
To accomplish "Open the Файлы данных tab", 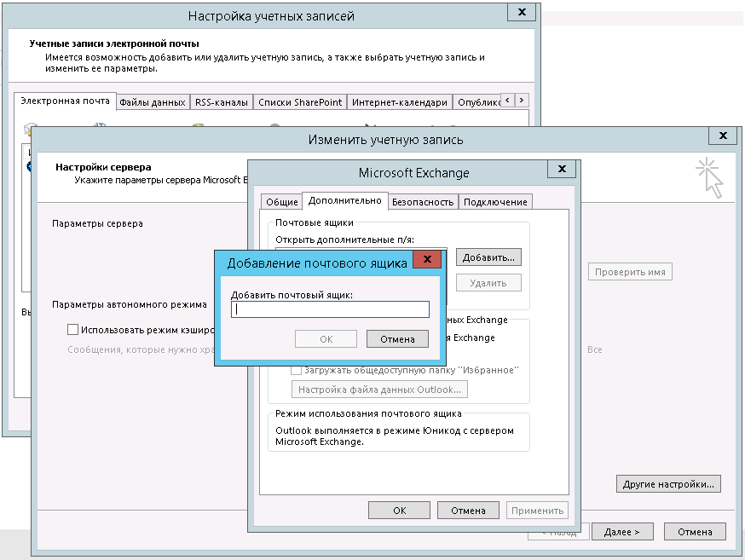I will [x=153, y=102].
